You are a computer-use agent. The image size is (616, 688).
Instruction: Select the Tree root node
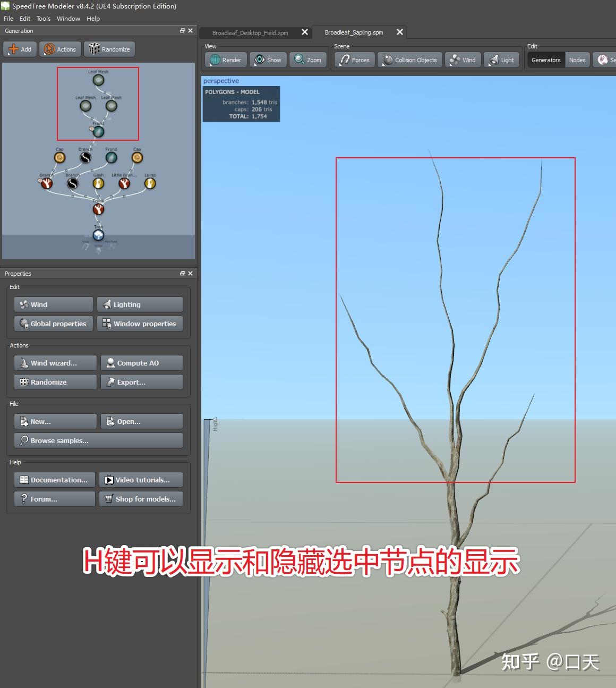coord(98,234)
